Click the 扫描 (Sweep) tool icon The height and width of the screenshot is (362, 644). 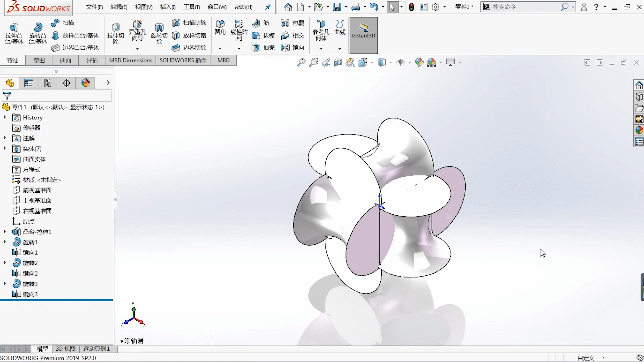click(x=55, y=22)
